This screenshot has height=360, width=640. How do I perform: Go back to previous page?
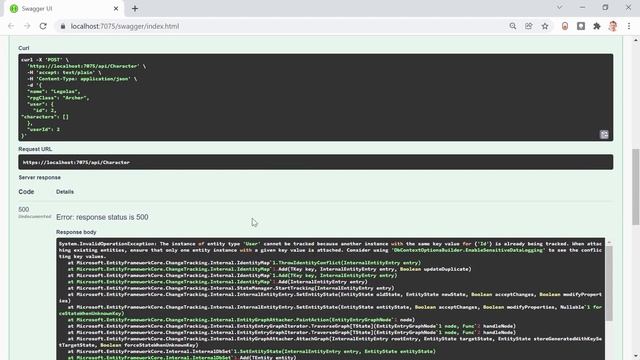point(11,26)
